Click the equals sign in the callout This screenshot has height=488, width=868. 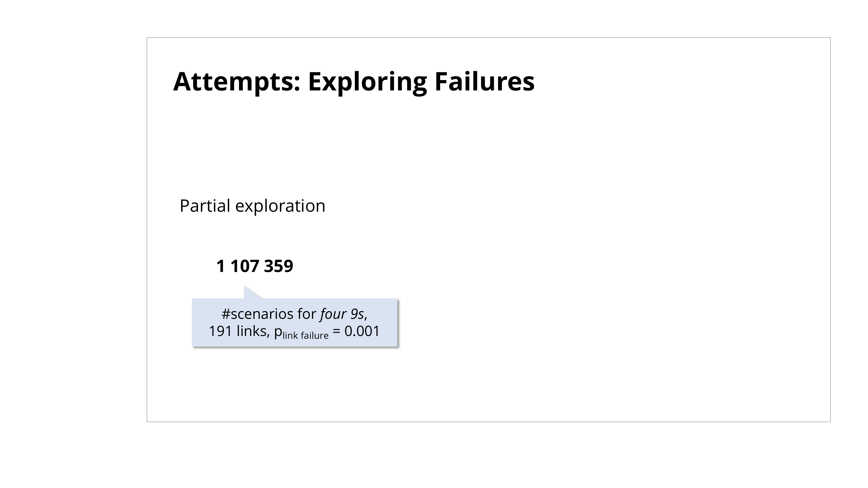tap(336, 331)
